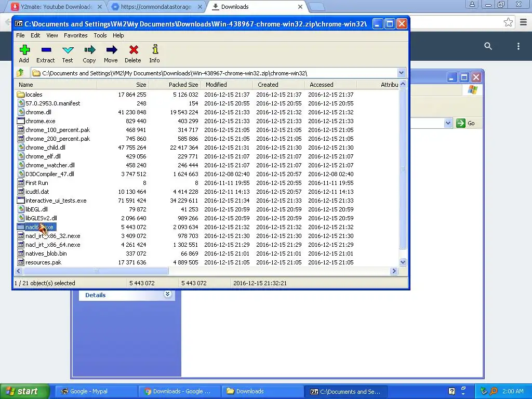Sort by Packed Size column
The height and width of the screenshot is (399, 532).
click(x=175, y=85)
